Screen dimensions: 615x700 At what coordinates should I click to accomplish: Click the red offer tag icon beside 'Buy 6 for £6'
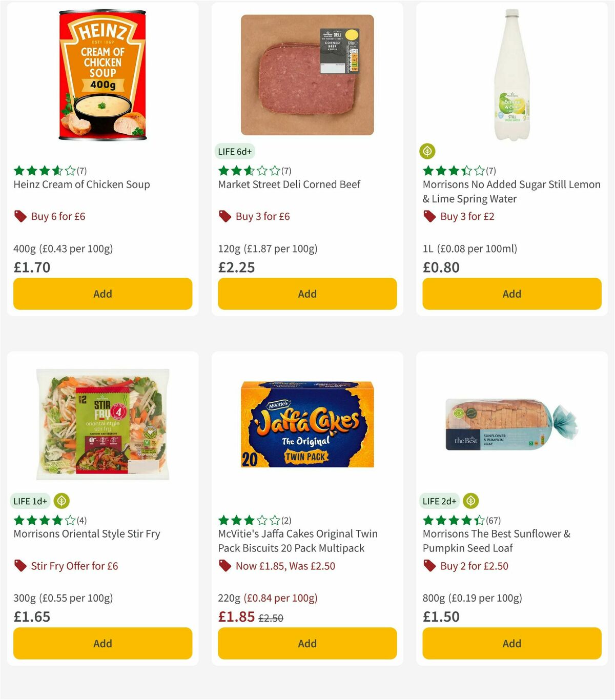point(20,216)
